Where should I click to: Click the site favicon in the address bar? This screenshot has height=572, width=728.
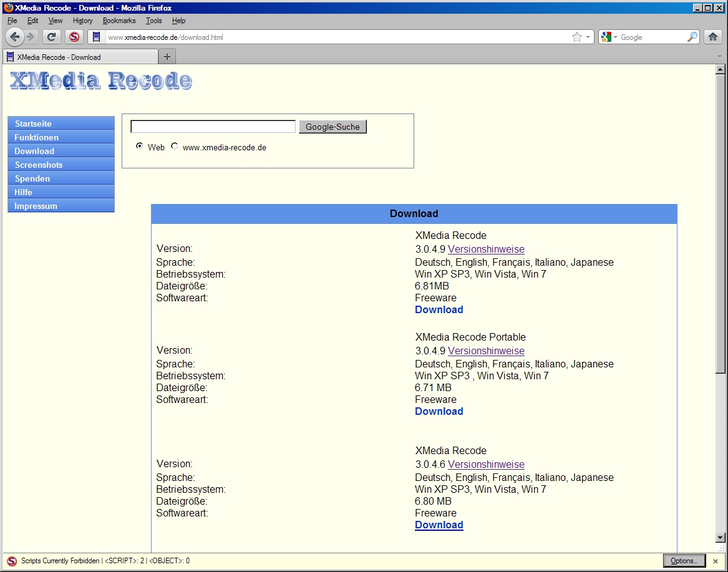[x=97, y=37]
